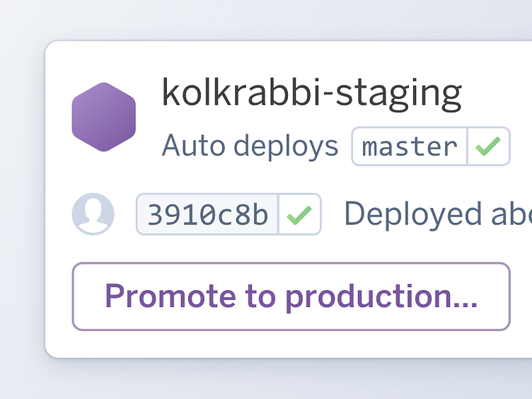Click the monospace text 3910c8b

click(x=208, y=214)
